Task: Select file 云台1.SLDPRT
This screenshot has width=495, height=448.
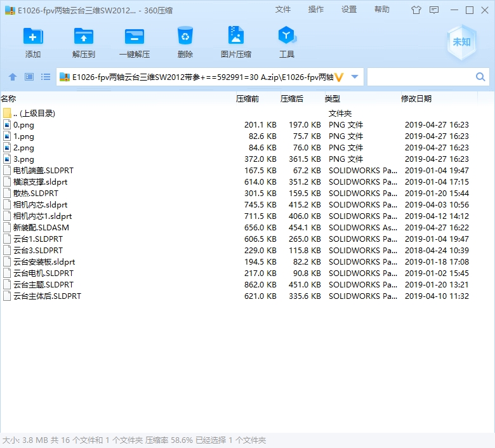Action: 38,239
